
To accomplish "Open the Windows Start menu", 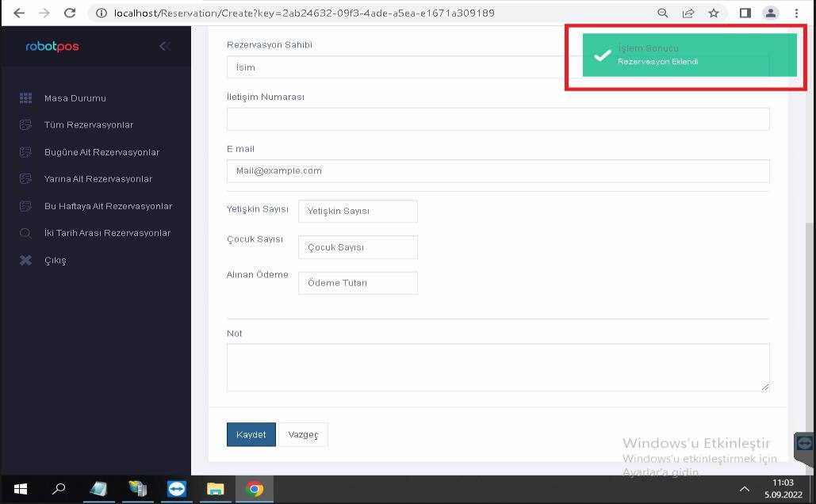I will tap(21, 489).
